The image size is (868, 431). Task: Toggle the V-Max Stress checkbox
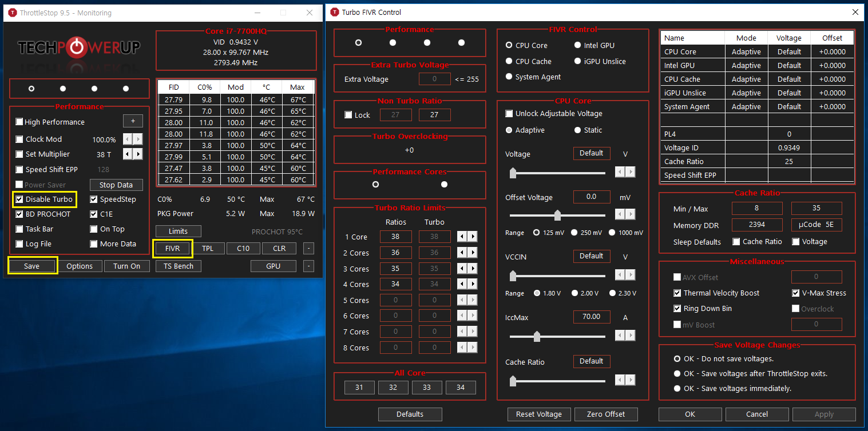795,293
